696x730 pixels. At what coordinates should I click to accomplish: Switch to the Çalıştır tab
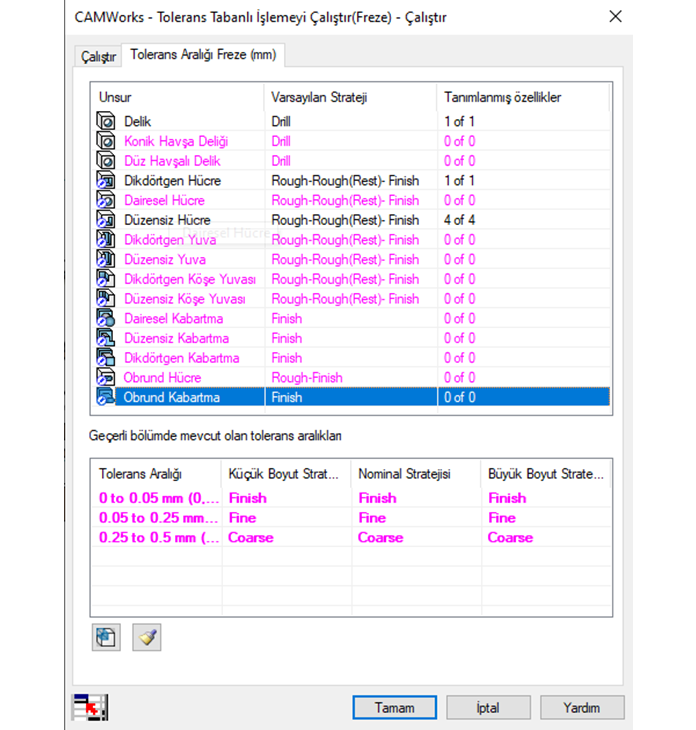click(98, 56)
